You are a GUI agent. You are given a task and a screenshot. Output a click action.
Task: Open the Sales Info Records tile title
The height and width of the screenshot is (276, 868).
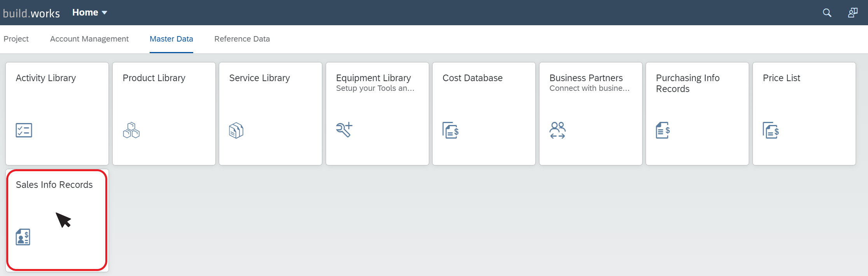click(54, 185)
